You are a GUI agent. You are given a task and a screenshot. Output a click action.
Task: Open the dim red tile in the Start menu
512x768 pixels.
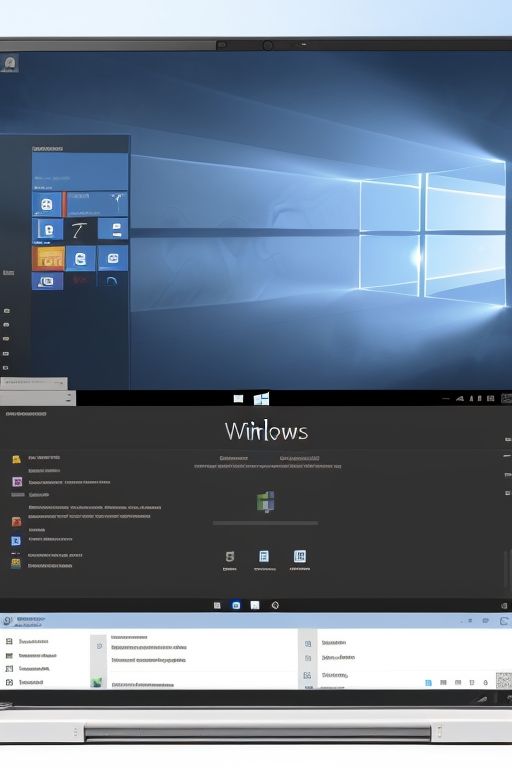click(x=81, y=280)
